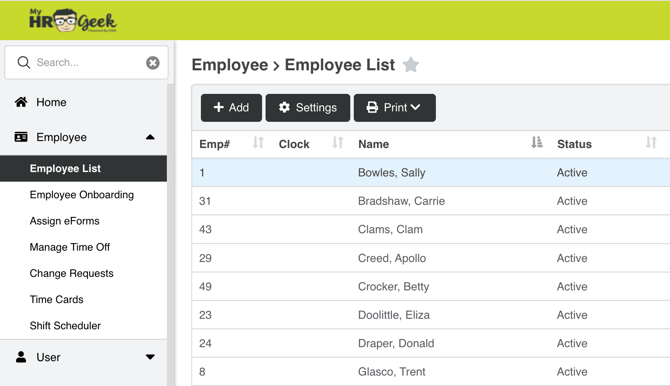670x386 pixels.
Task: Open the Print dropdown
Action: point(395,108)
